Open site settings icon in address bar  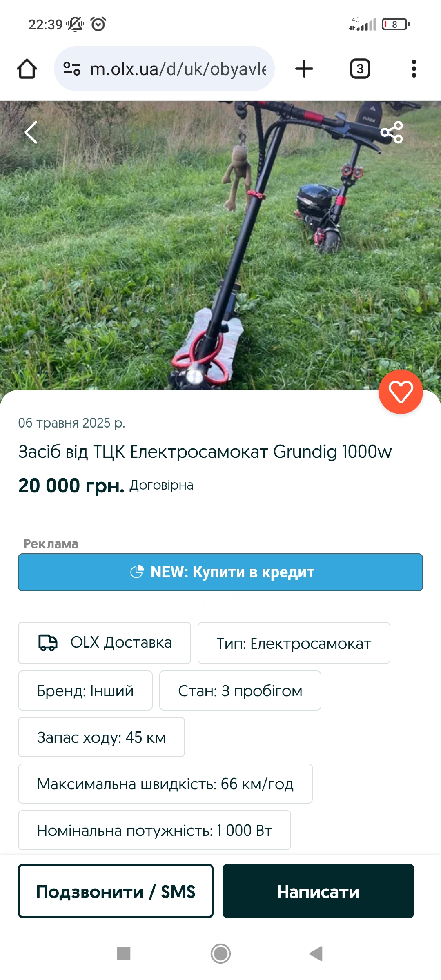(72, 69)
